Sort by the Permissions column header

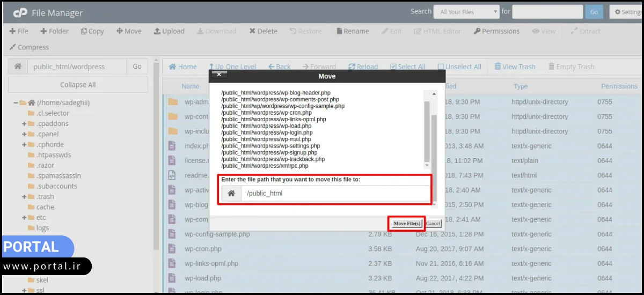tap(619, 86)
